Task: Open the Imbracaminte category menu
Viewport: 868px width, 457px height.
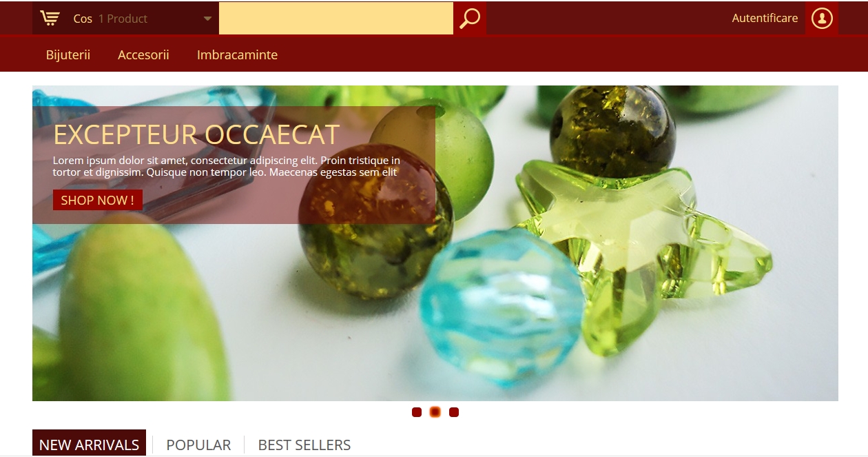Action: 237,54
